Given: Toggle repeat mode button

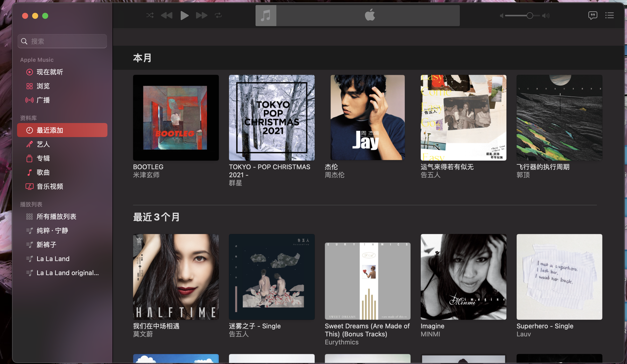Looking at the screenshot, I should pyautogui.click(x=218, y=16).
